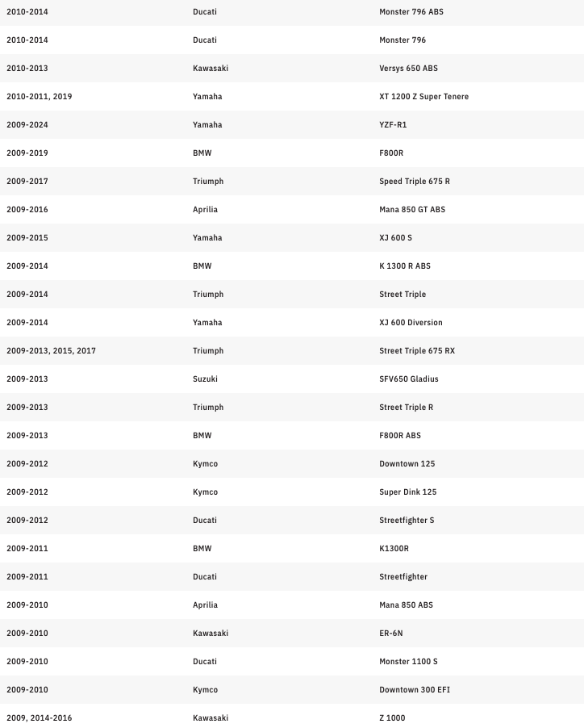Screen dimensions: 584x728
Task: Select the Kawasaki ER-6N entry
Action: 390,634
